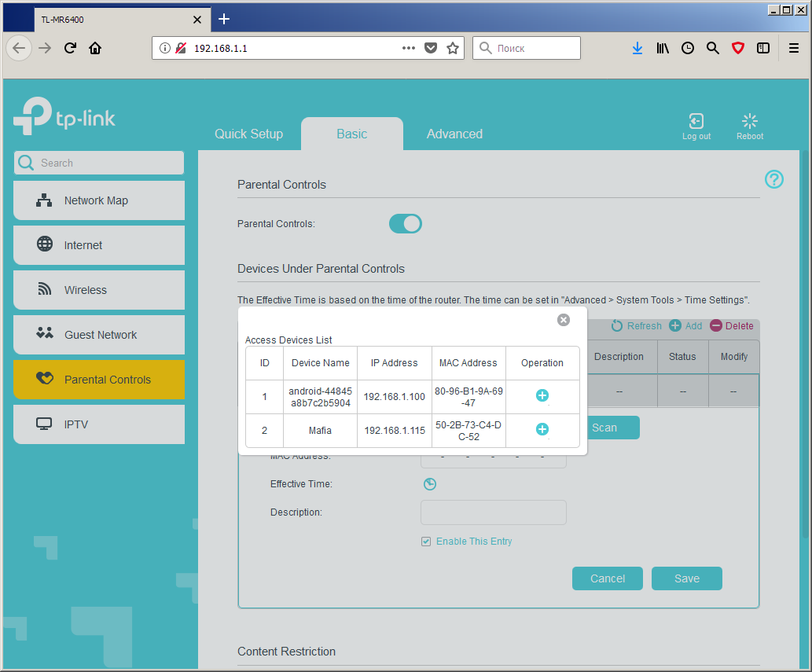Image resolution: width=812 pixels, height=672 pixels.
Task: Click the help question mark icon
Action: [x=774, y=180]
